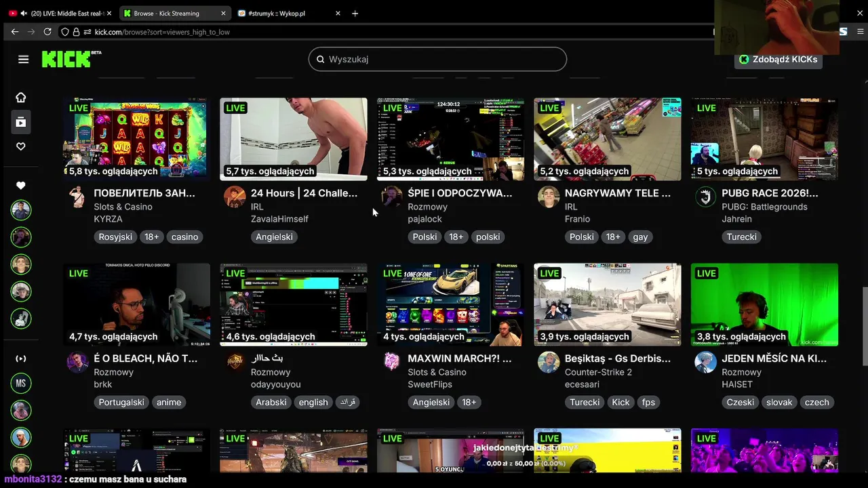Click the filled heart icon in sidebar

(x=21, y=186)
